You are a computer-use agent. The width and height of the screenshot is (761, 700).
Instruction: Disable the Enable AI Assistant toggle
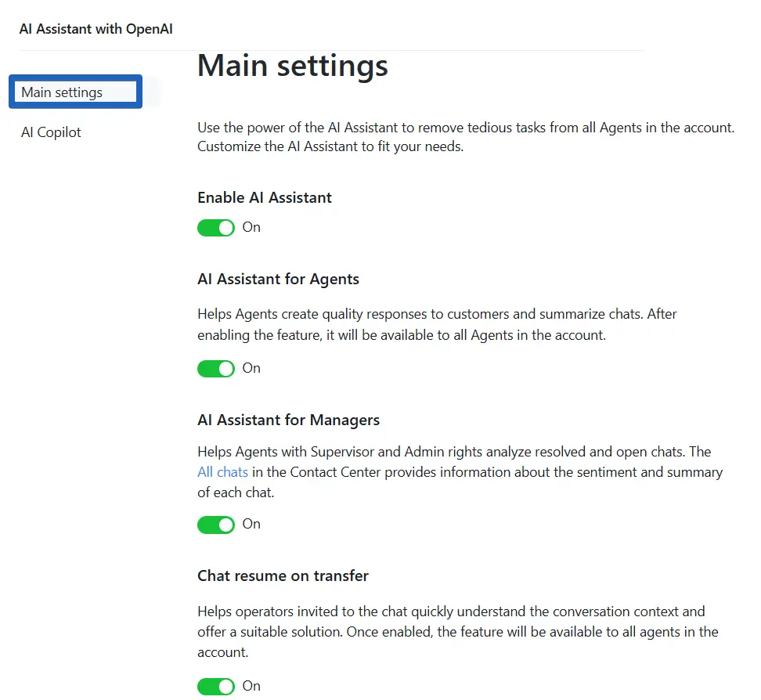tap(216, 228)
